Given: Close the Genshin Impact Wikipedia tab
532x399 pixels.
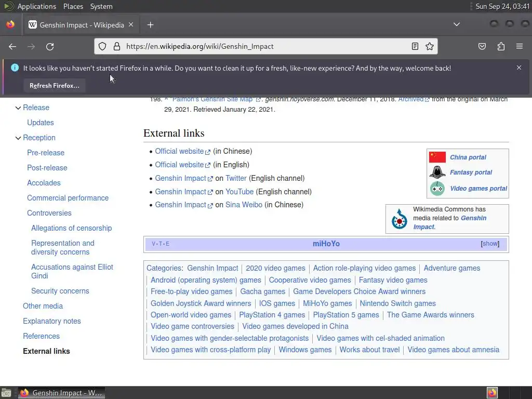Looking at the screenshot, I should tap(131, 25).
